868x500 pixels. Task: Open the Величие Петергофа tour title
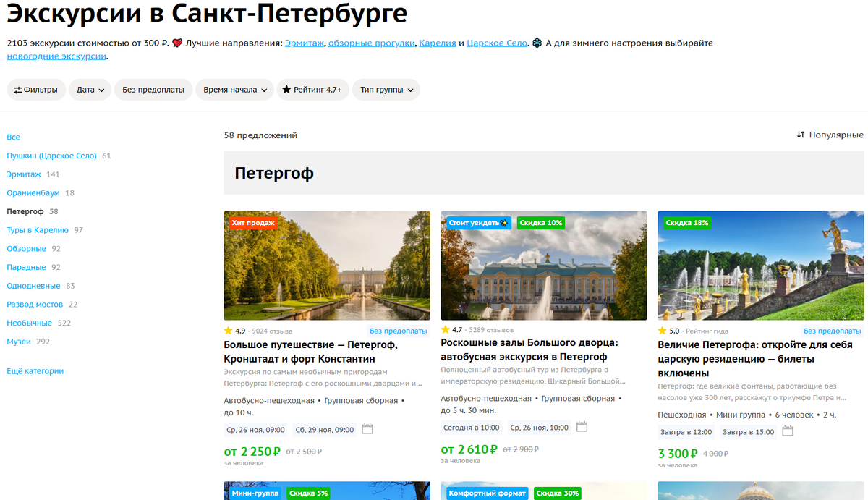[x=755, y=359]
